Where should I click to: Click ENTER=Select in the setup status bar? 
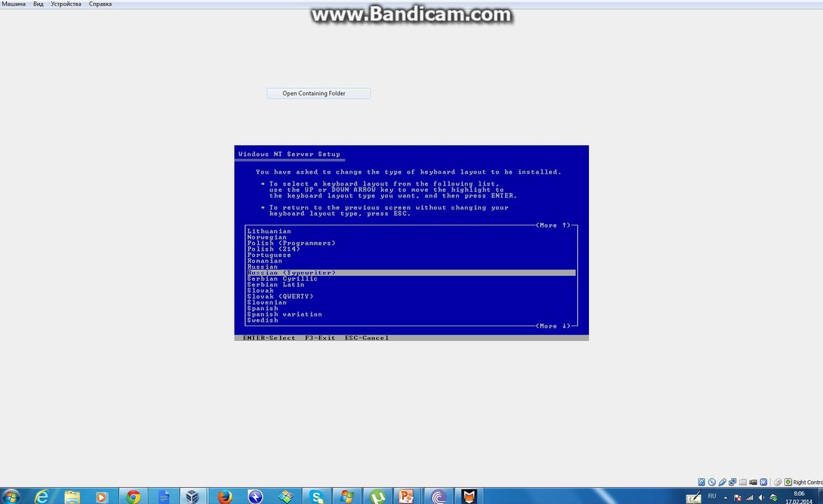(x=269, y=338)
